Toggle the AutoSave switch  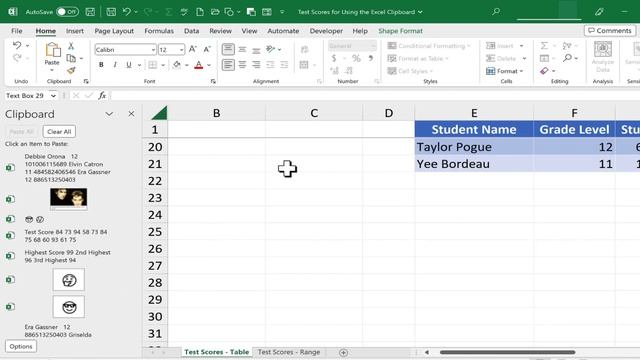pyautogui.click(x=67, y=12)
